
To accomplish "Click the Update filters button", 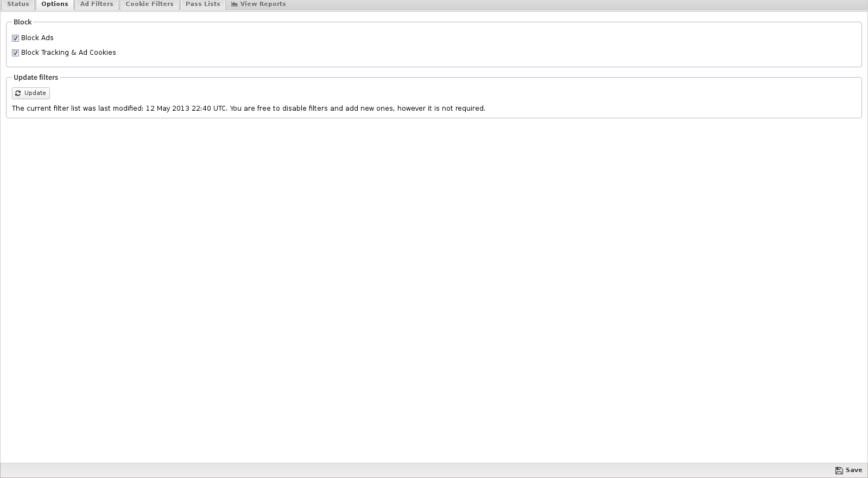I will point(31,93).
